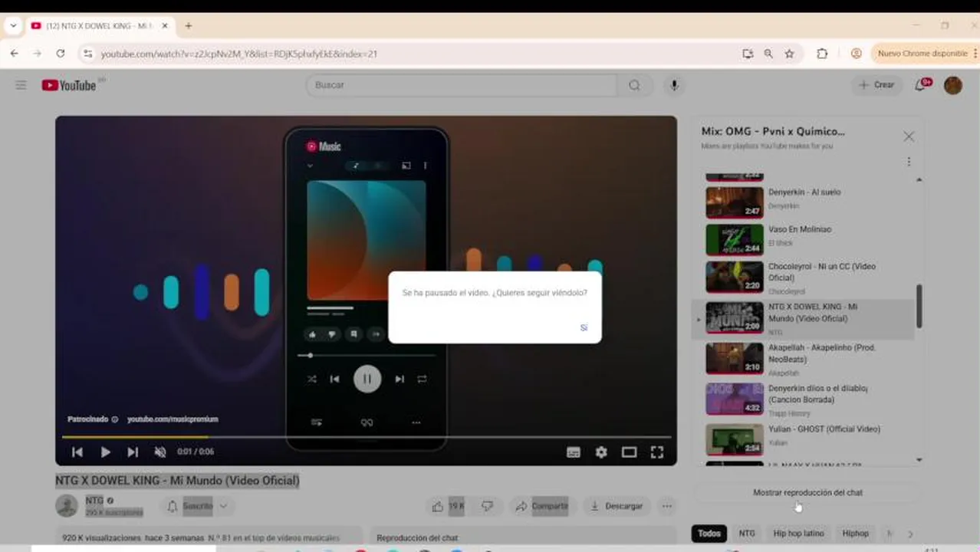Click the playlist scroll down arrow
The image size is (980, 552).
pos(919,460)
